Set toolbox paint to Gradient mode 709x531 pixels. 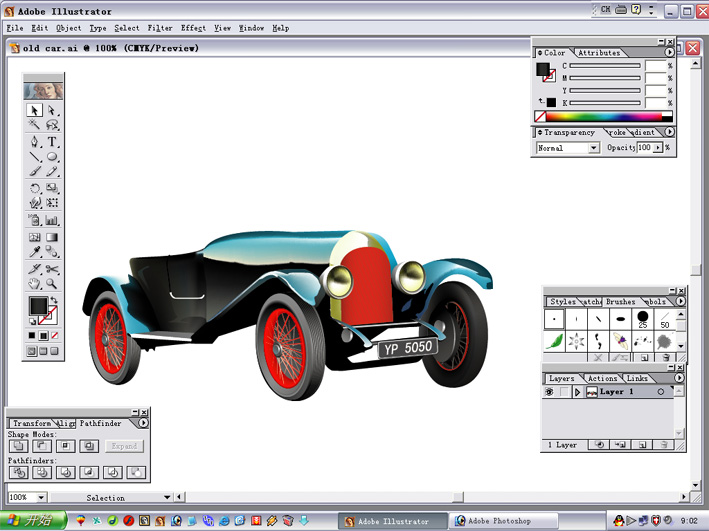43,336
